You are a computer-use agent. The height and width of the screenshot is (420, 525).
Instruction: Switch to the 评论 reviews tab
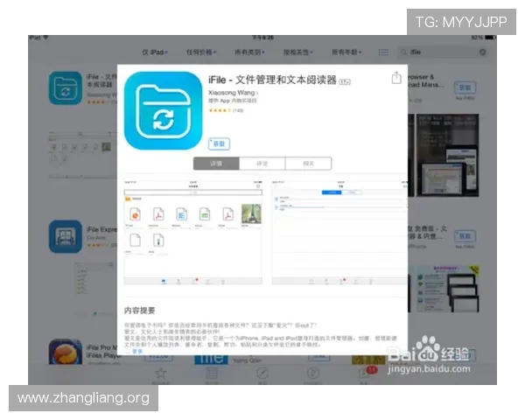coord(262,164)
